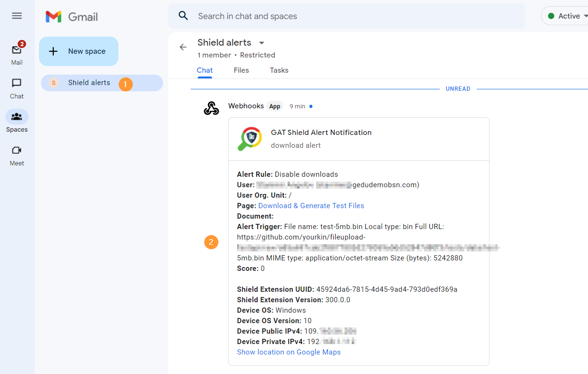Click the App badge next to Webhooks
The height and width of the screenshot is (374, 588).
tap(275, 106)
